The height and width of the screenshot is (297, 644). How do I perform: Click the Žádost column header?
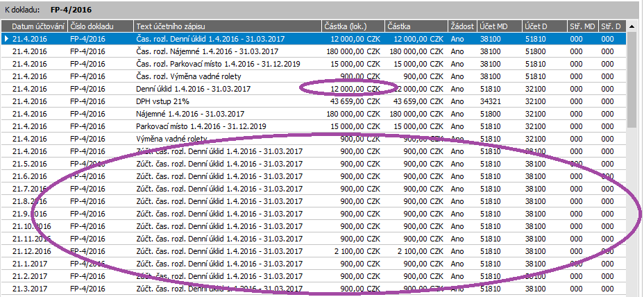[x=462, y=26]
